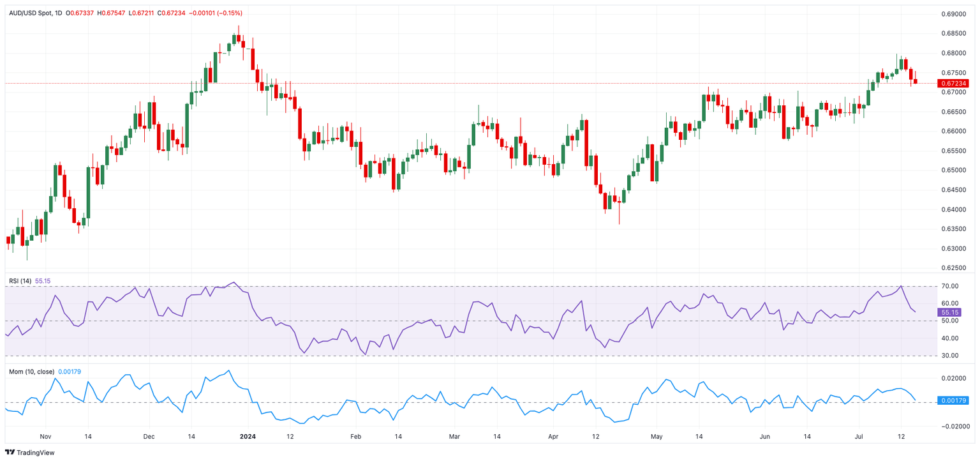
Task: Click the blue 0.00179 momentum value tag
Action: click(x=952, y=400)
